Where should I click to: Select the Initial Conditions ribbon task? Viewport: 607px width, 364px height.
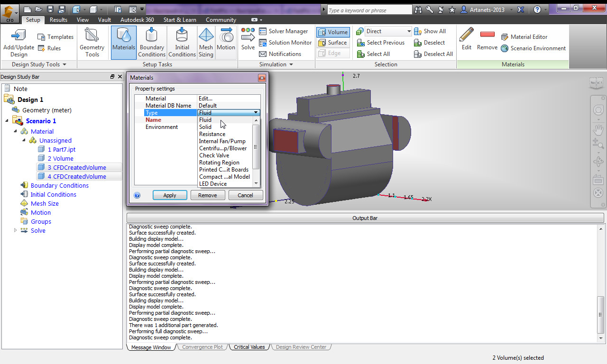pyautogui.click(x=182, y=43)
